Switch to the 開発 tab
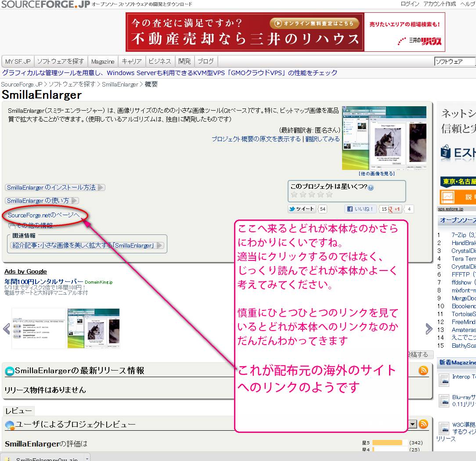The image size is (476, 461). [184, 61]
